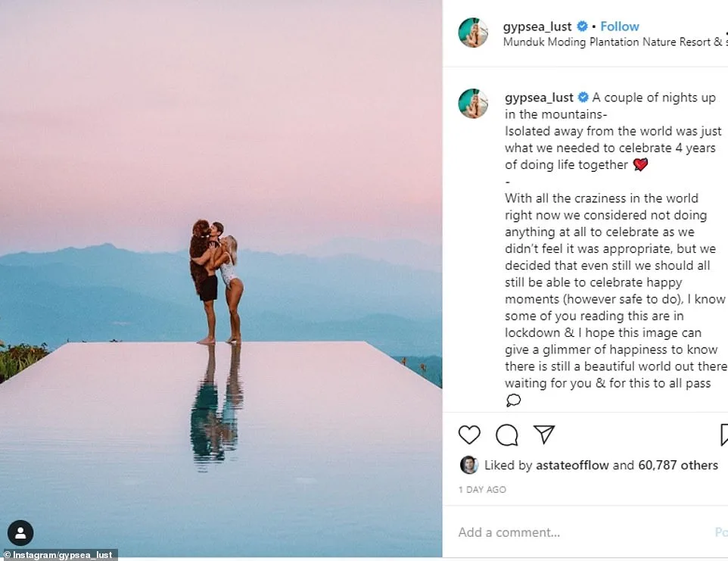Open astateofflow's profile link
This screenshot has width=728, height=561.
coord(572,465)
